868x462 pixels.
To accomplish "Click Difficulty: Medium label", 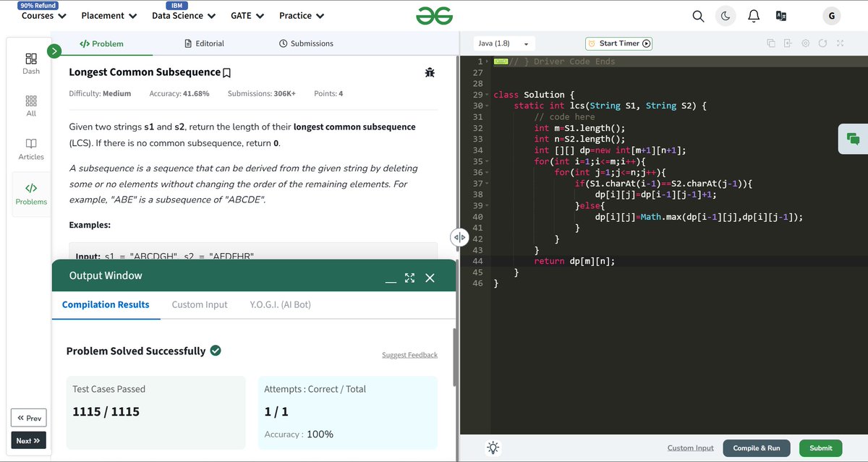I will tap(100, 94).
